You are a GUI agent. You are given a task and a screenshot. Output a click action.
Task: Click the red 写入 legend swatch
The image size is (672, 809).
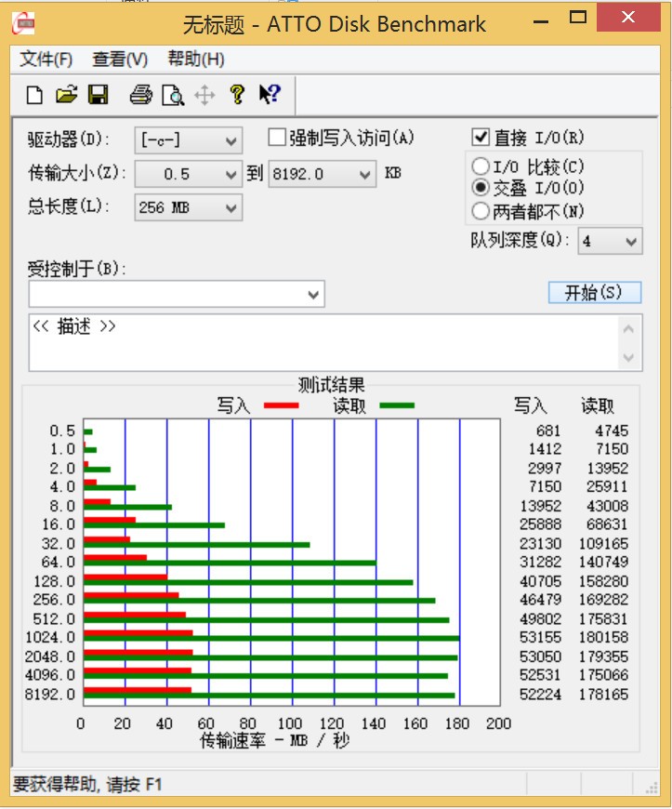(x=281, y=405)
